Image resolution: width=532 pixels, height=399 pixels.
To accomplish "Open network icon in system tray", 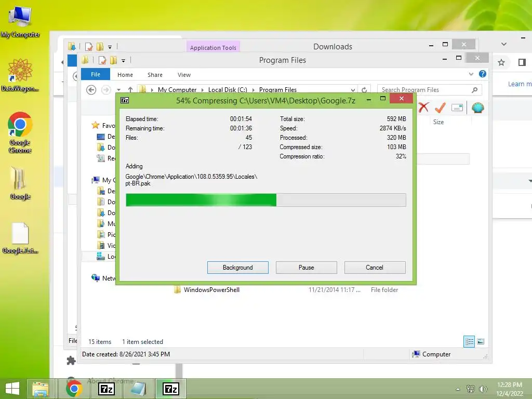I will point(471,389).
